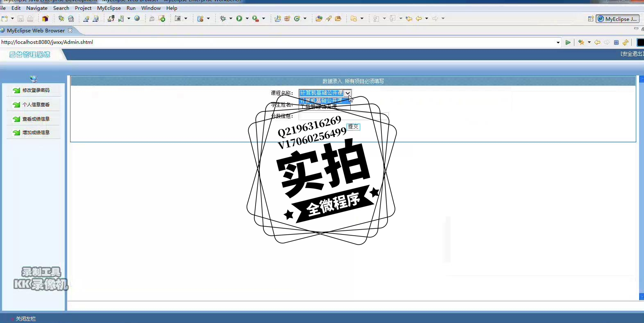The height and width of the screenshot is (323, 644).
Task: Click 关闭左栏 to hide the sidebar
Action: [26, 318]
